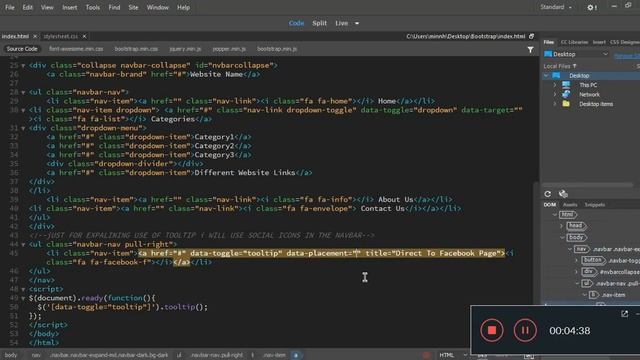Viewport: 640px width, 360px height.
Task: Collapse code fold at line 25
Action: [23, 65]
